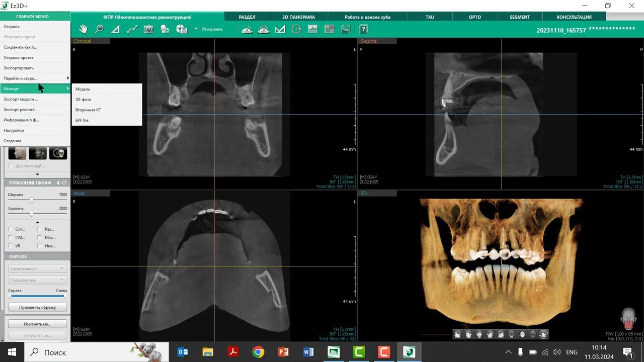Viewport: 644px width, 362px height.
Task: Switch to the КОНСУЛЬТАЦИЯ tab
Action: point(574,17)
